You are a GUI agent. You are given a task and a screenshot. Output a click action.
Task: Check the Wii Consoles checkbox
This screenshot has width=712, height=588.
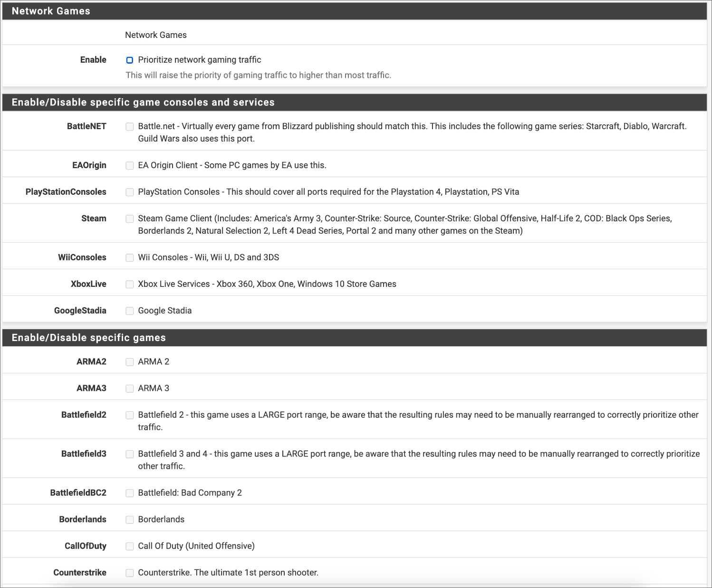tap(130, 258)
